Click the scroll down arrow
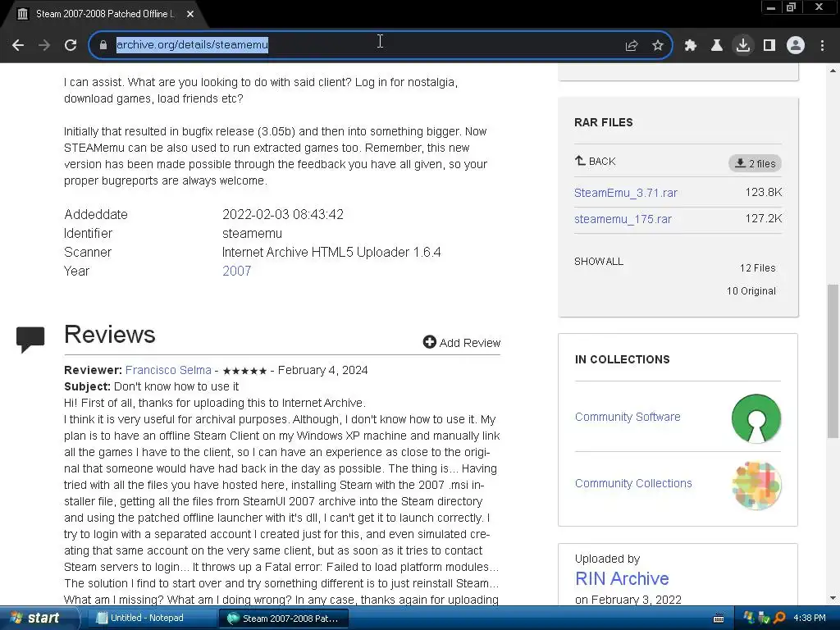 point(833,598)
